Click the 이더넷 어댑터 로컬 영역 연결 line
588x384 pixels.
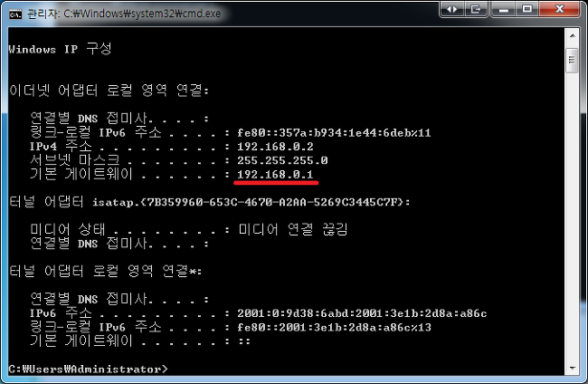(109, 91)
